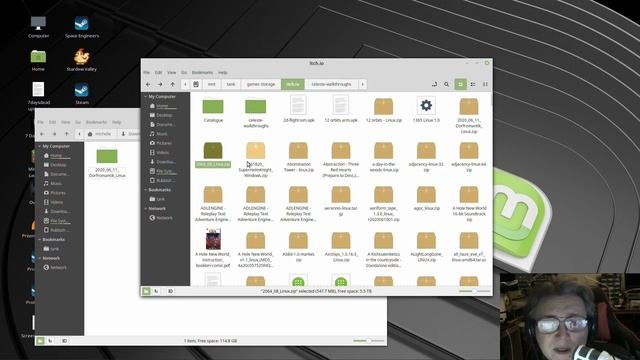Open the Edit menu in itch.io window
640x360 pixels.
158,72
